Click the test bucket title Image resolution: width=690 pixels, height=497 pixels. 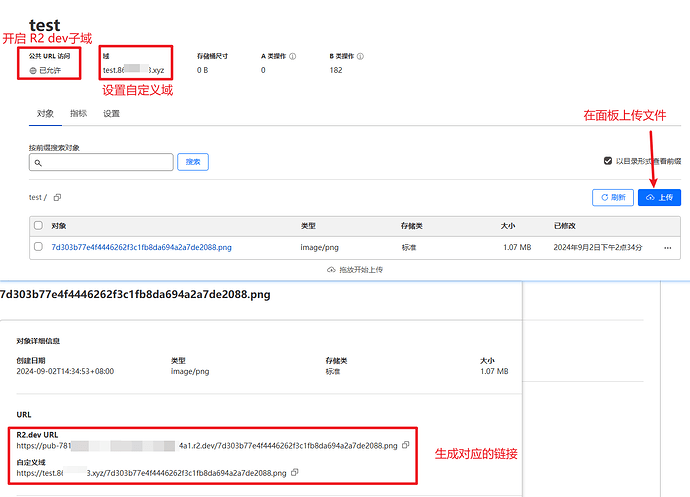coord(44,25)
